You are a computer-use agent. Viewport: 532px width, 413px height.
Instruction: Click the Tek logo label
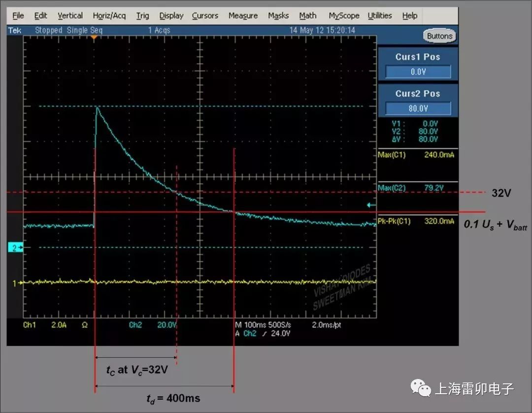(15, 30)
